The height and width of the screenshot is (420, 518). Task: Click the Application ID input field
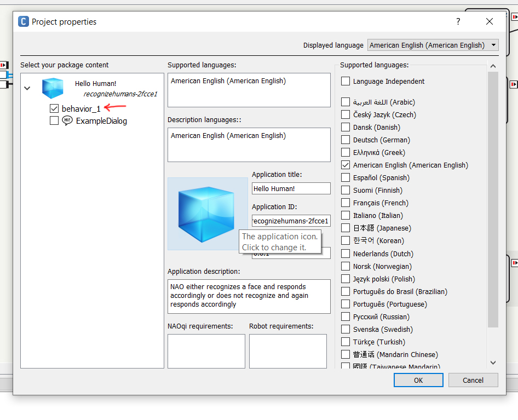[291, 221]
